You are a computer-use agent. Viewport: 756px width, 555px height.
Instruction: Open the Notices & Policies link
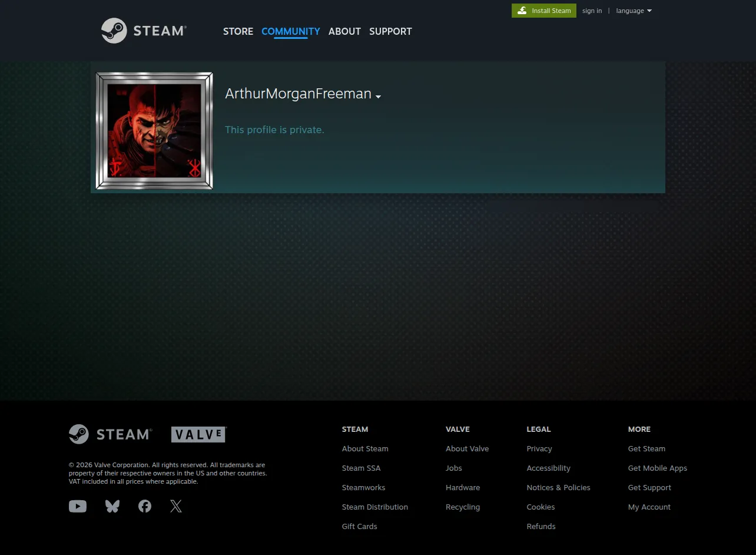point(559,487)
